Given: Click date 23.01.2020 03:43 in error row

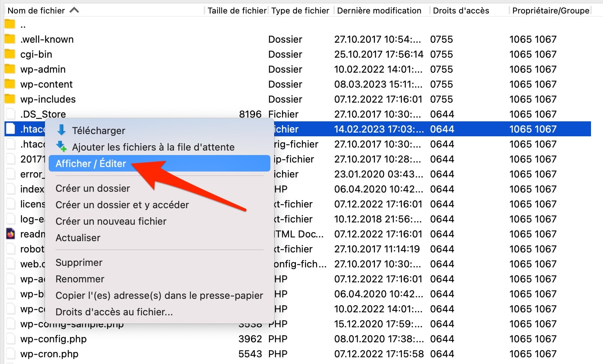Looking at the screenshot, I should [x=379, y=174].
